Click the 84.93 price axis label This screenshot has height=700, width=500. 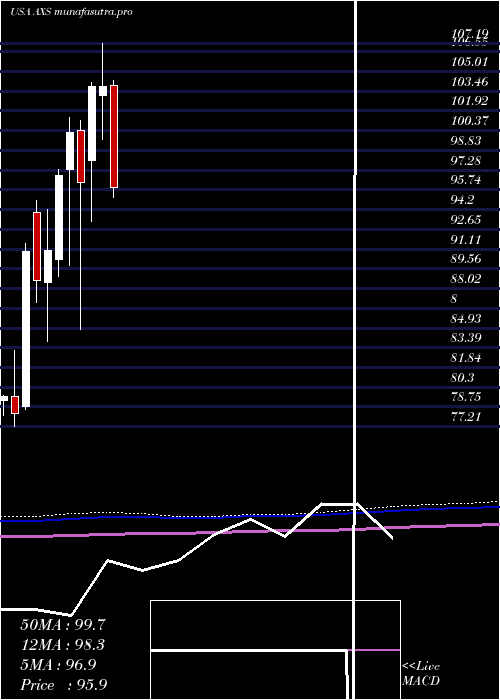[466, 318]
